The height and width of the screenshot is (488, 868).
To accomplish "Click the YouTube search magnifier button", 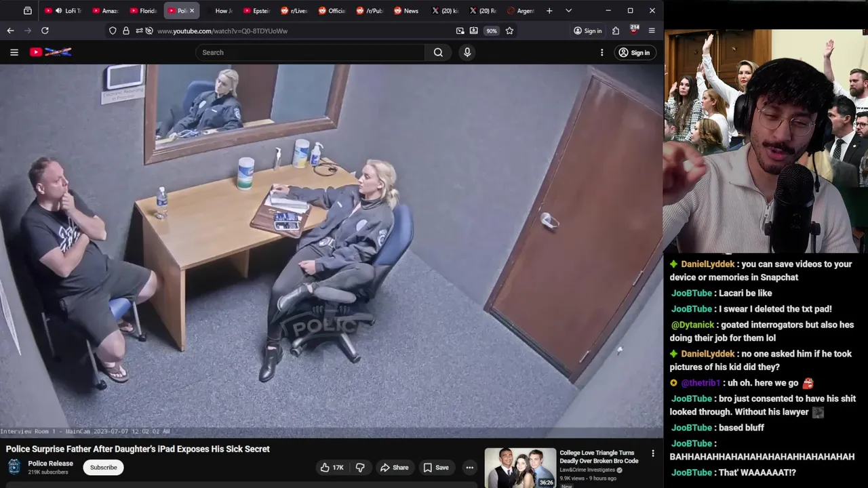I will click(438, 52).
